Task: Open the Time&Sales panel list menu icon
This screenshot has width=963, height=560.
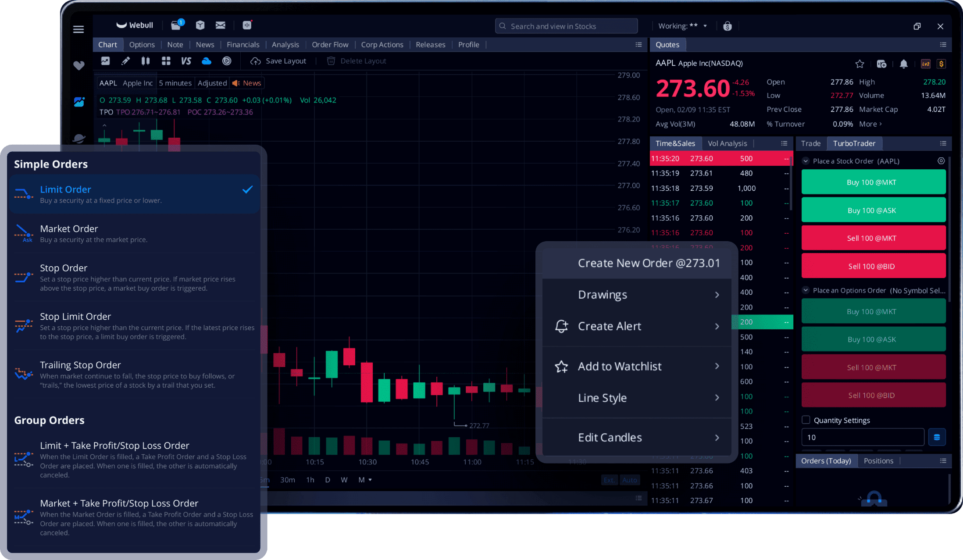Action: point(784,143)
